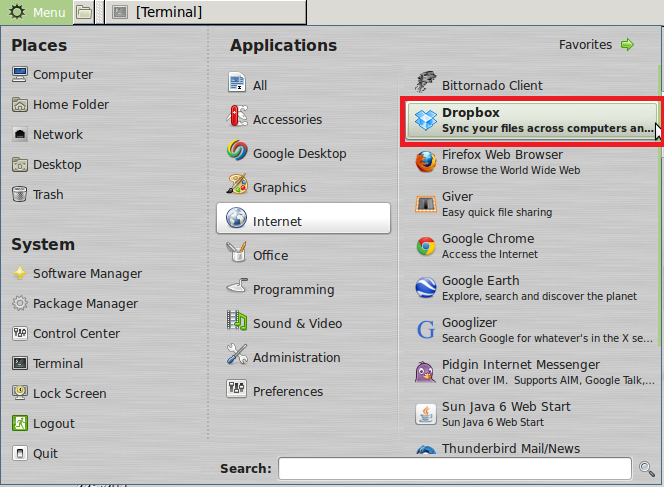
Task: Open the Graphics category
Action: tap(303, 184)
